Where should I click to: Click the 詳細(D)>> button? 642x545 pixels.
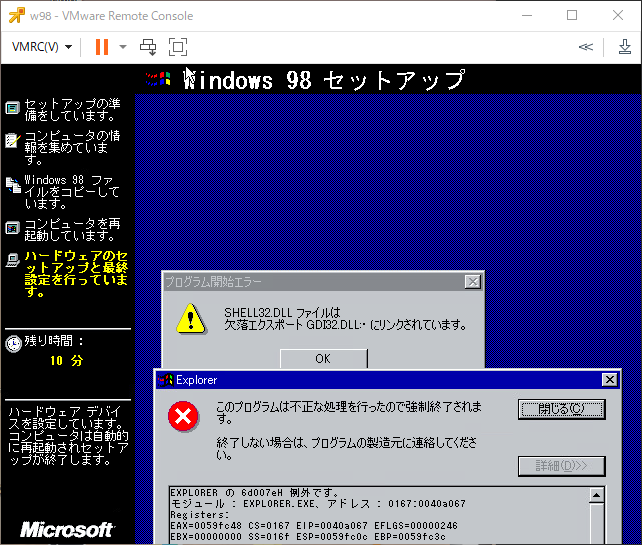[x=561, y=466]
